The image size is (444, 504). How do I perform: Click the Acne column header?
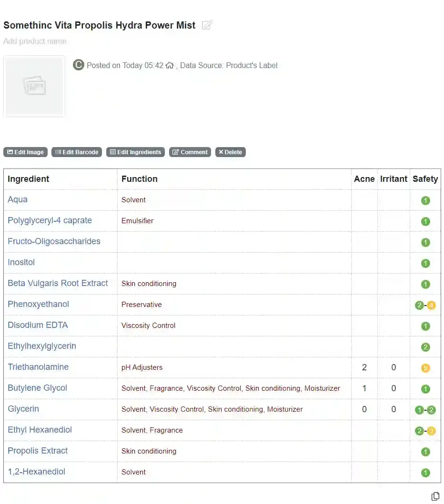tap(364, 179)
